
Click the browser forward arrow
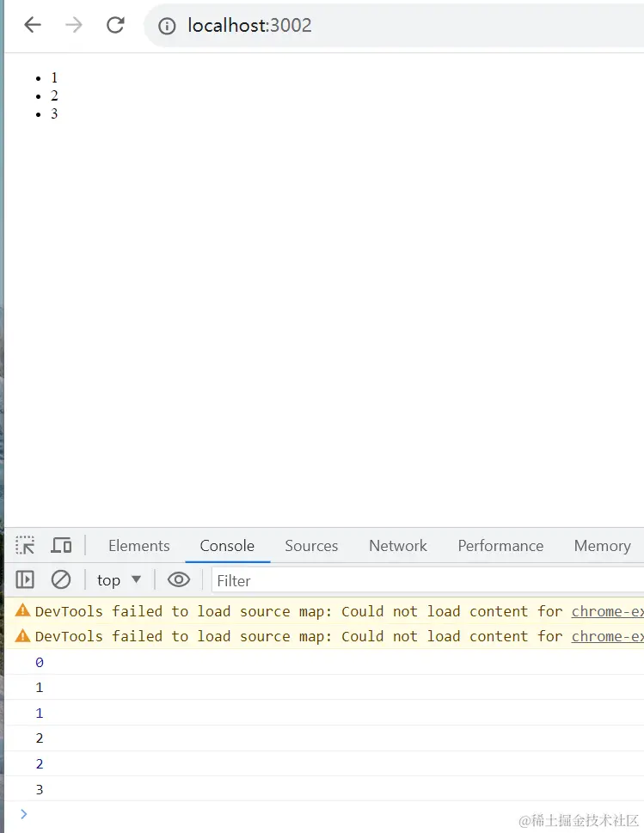pos(74,25)
